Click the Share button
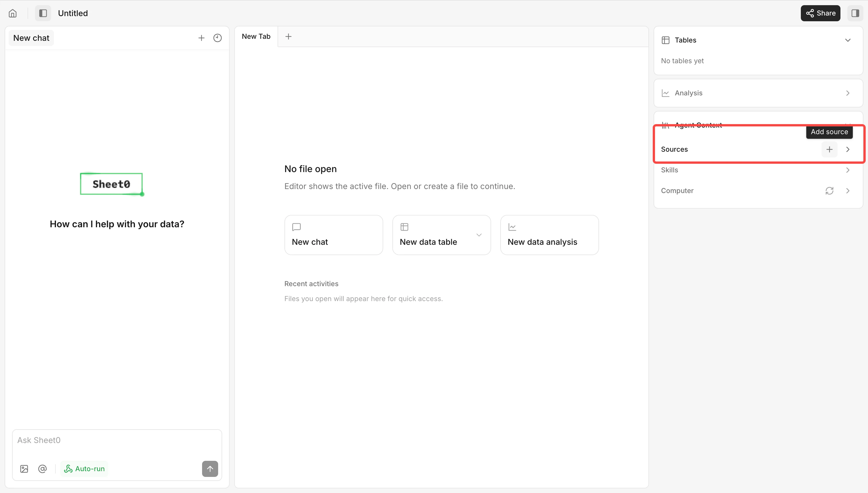 820,13
